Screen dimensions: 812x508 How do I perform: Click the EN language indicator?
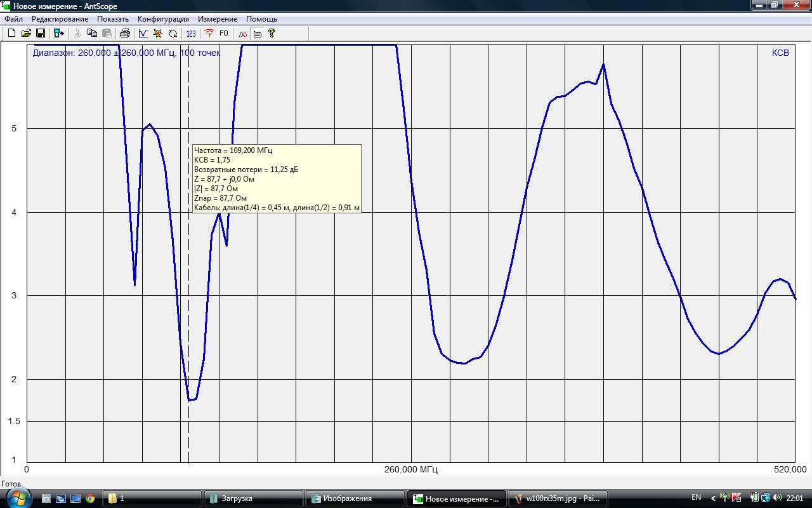pyautogui.click(x=696, y=498)
